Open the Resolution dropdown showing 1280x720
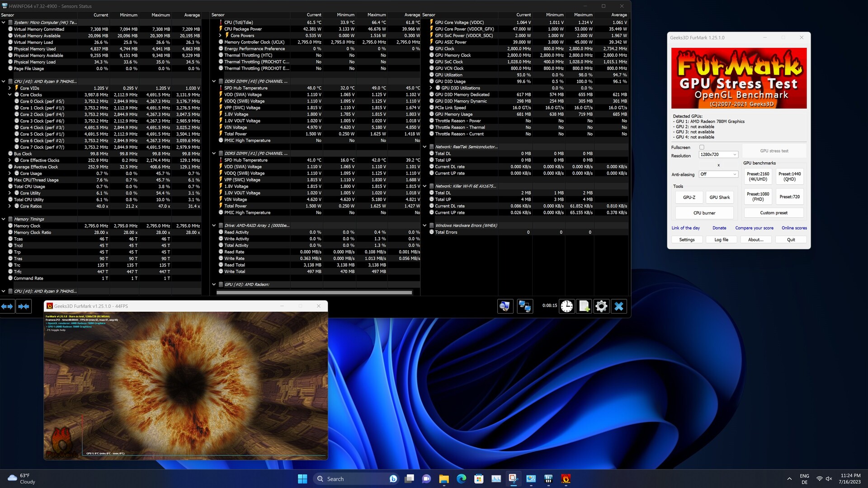The width and height of the screenshot is (868, 488). (x=718, y=155)
